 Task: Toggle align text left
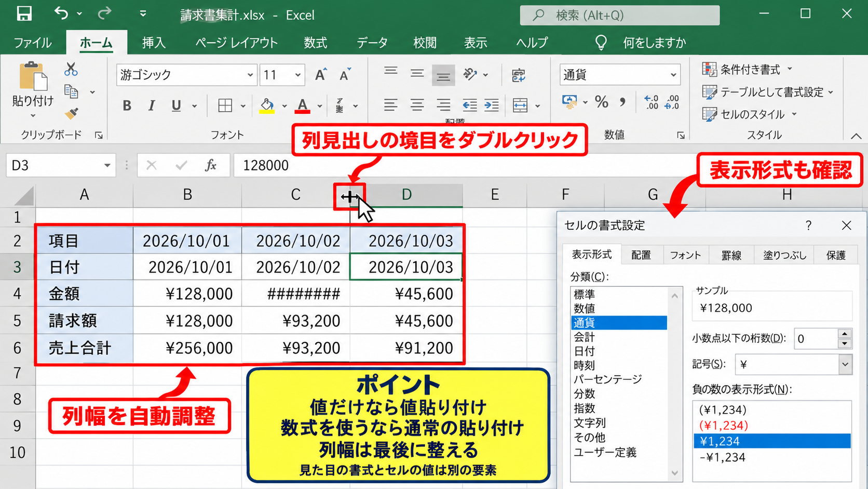(x=390, y=105)
